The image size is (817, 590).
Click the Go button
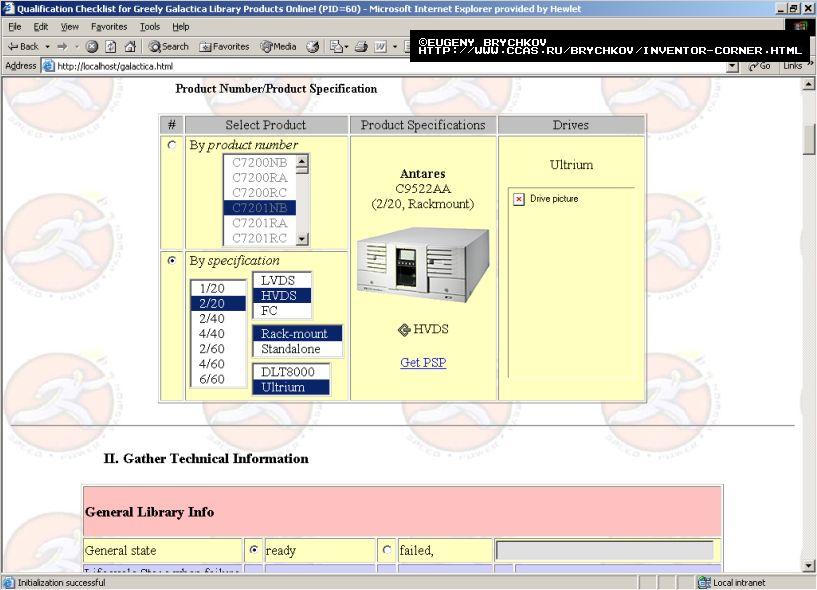(x=759, y=66)
